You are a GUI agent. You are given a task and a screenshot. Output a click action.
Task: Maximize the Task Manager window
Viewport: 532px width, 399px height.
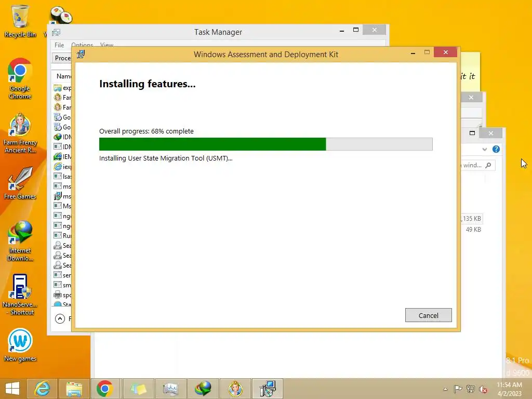(355, 30)
